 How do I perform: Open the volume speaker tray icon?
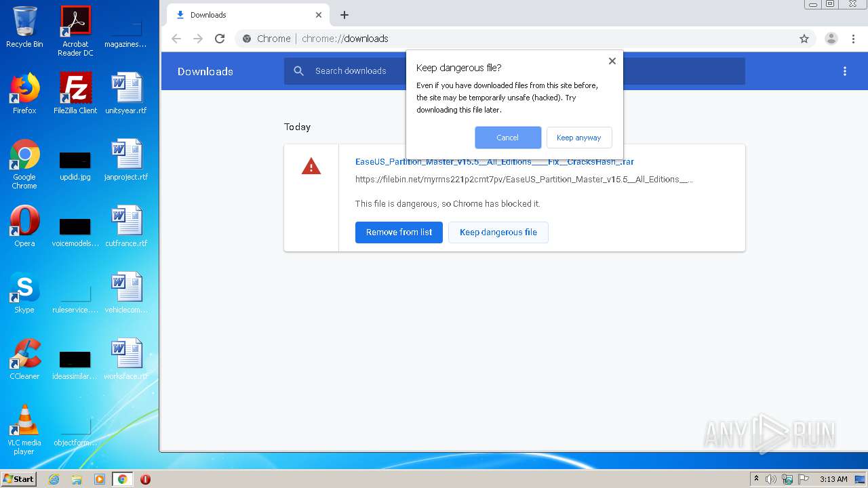click(771, 479)
